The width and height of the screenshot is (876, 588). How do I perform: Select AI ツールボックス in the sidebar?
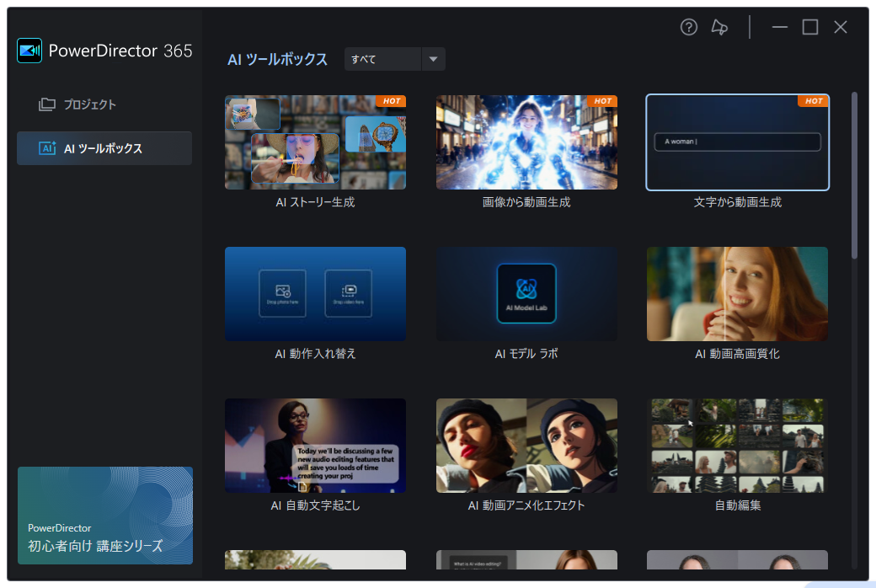[104, 148]
